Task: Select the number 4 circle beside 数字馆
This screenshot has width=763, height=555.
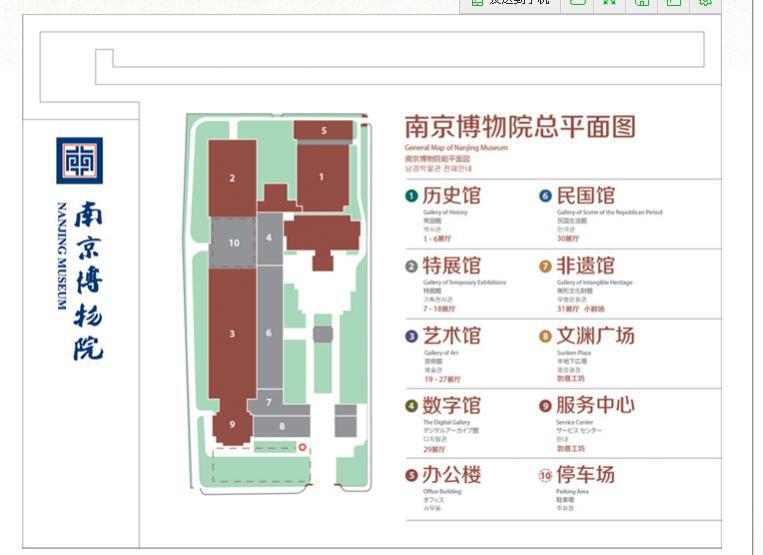Action: tap(411, 406)
